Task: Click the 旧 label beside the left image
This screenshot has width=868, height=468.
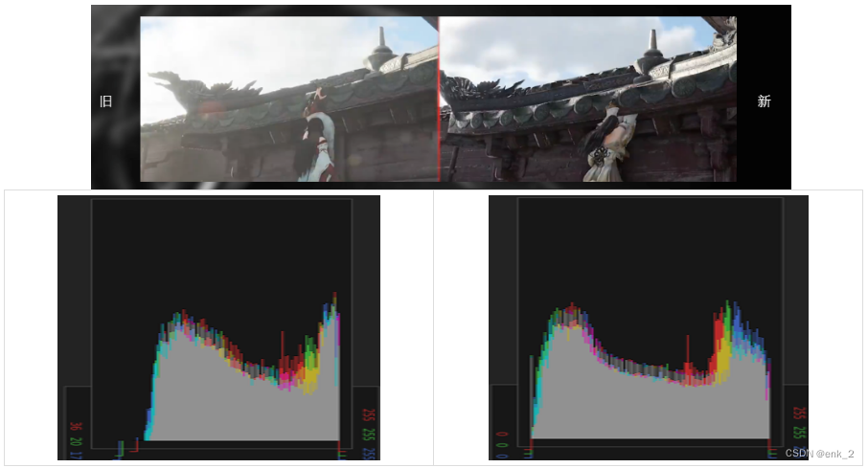Action: pyautogui.click(x=105, y=101)
